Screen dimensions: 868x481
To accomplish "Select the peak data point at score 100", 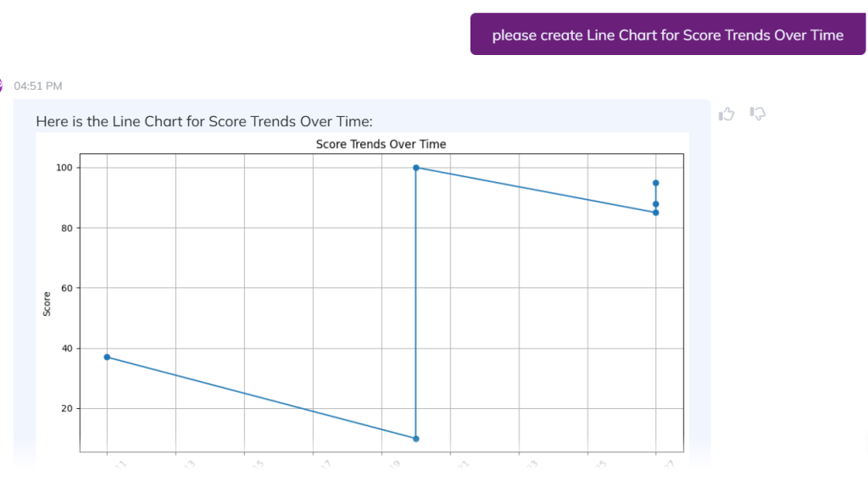I will coord(415,168).
